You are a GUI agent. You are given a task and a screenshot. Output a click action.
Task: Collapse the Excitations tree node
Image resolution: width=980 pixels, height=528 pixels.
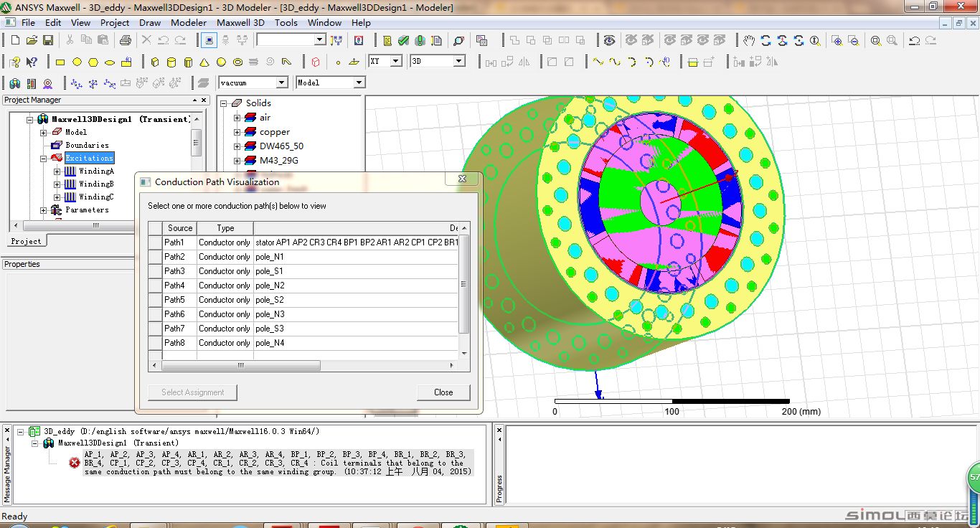[43, 159]
